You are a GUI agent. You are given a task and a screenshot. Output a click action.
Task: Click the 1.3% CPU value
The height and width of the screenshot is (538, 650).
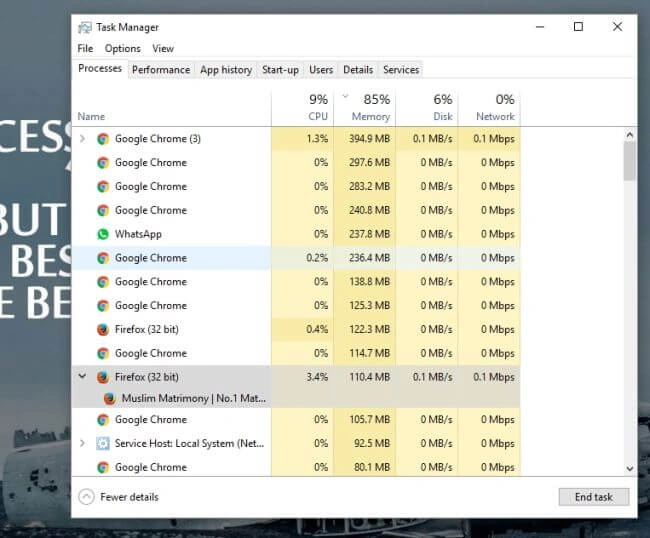[x=317, y=139]
